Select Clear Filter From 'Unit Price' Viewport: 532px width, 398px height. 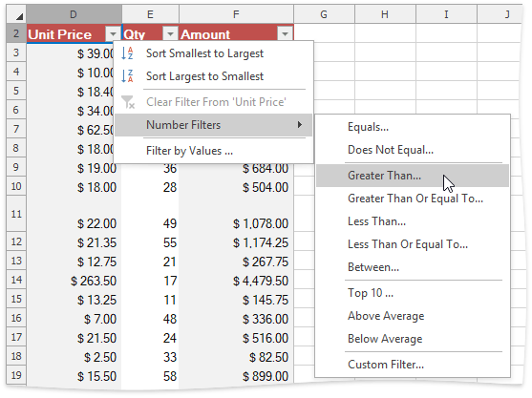[x=213, y=102]
